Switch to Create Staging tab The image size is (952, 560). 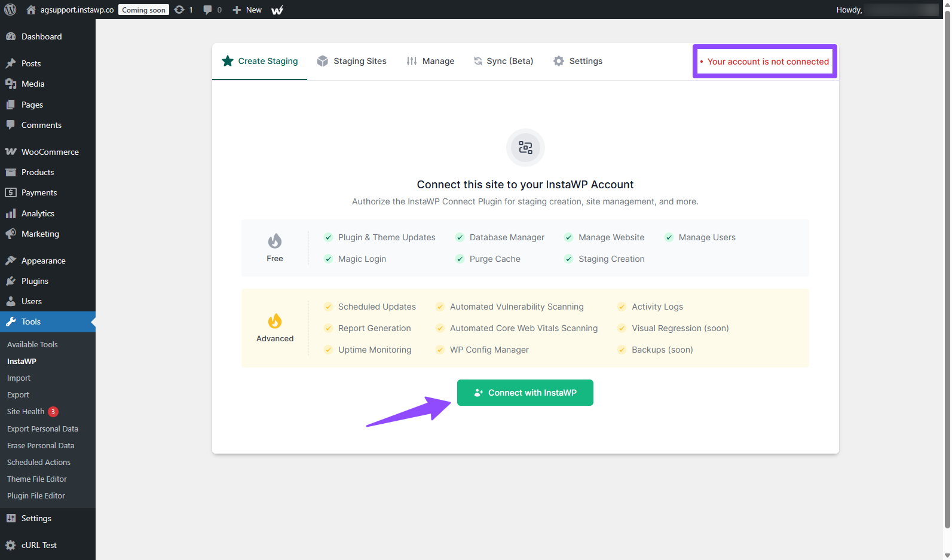[259, 61]
